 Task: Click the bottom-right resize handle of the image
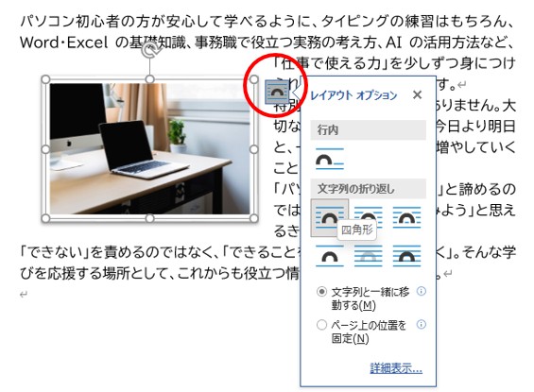253,218
